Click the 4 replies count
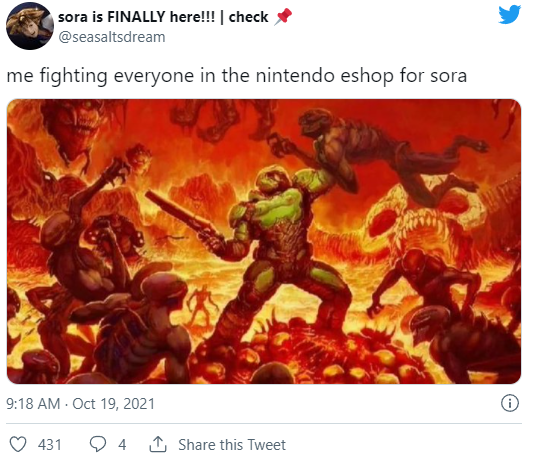This screenshot has height=459, width=533. (122, 445)
